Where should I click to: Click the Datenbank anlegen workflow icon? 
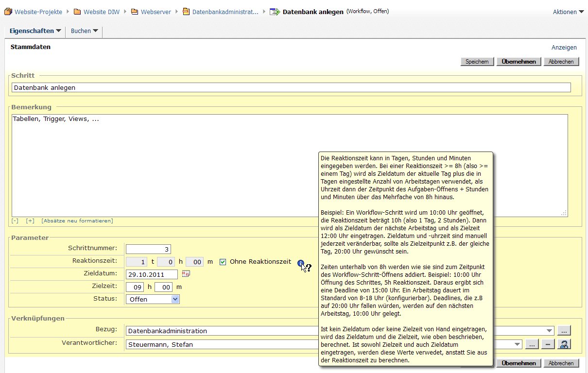[x=275, y=12]
